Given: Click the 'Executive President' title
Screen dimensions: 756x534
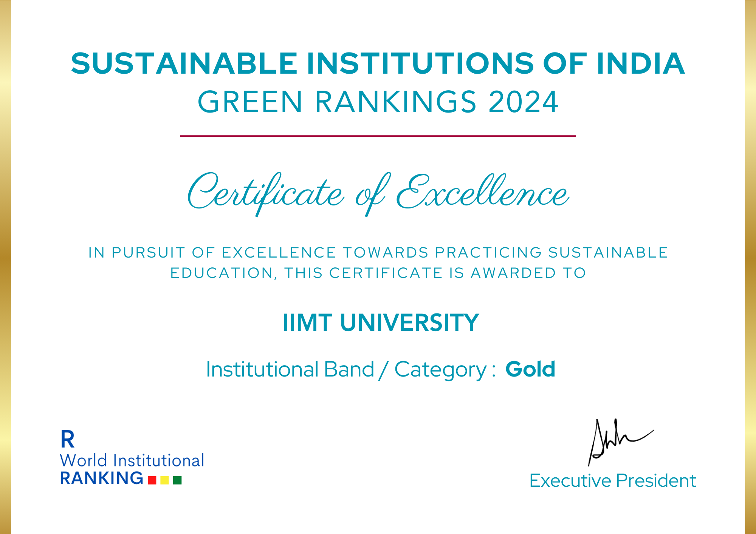Looking at the screenshot, I should coord(612,481).
